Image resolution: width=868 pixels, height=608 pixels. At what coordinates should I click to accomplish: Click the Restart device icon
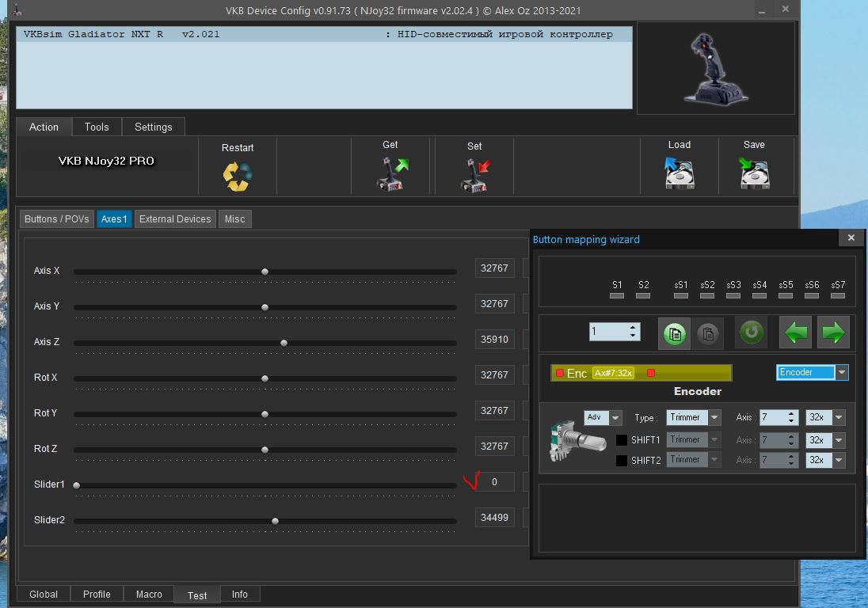[x=238, y=176]
